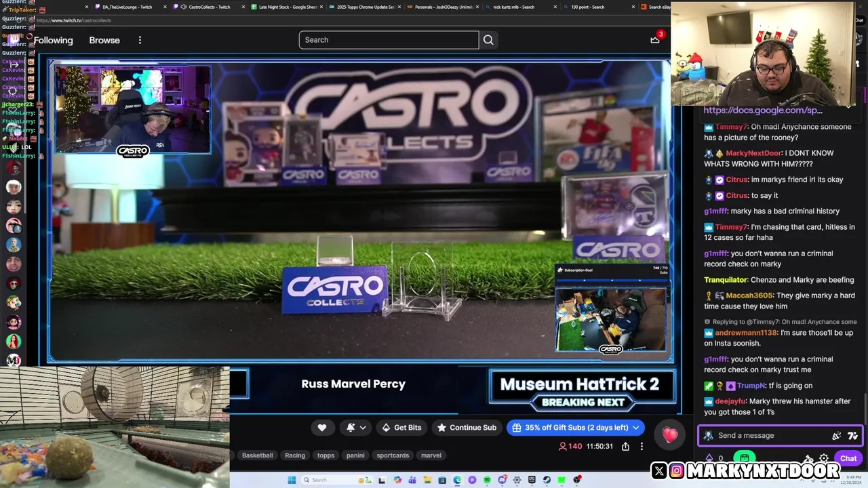Image resolution: width=868 pixels, height=488 pixels.
Task: Open the docs.google.com link in chat
Action: pyautogui.click(x=763, y=110)
